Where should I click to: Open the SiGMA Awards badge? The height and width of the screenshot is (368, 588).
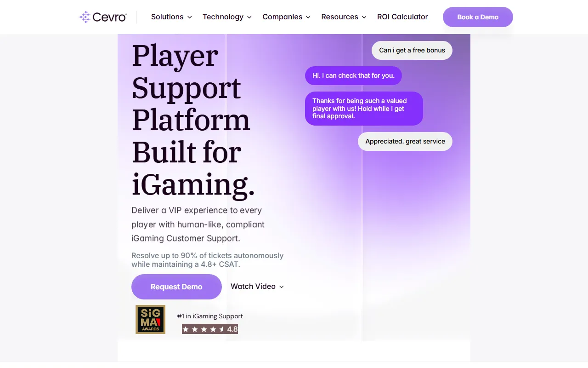150,319
